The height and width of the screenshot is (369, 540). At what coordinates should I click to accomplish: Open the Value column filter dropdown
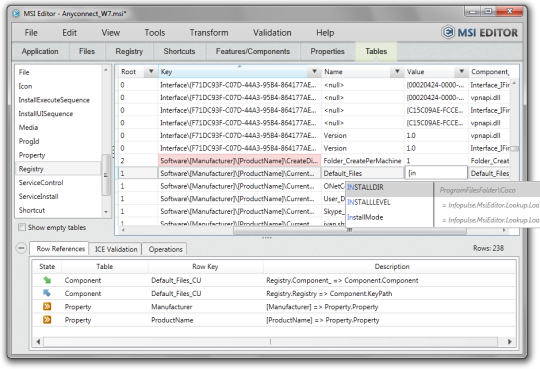461,71
